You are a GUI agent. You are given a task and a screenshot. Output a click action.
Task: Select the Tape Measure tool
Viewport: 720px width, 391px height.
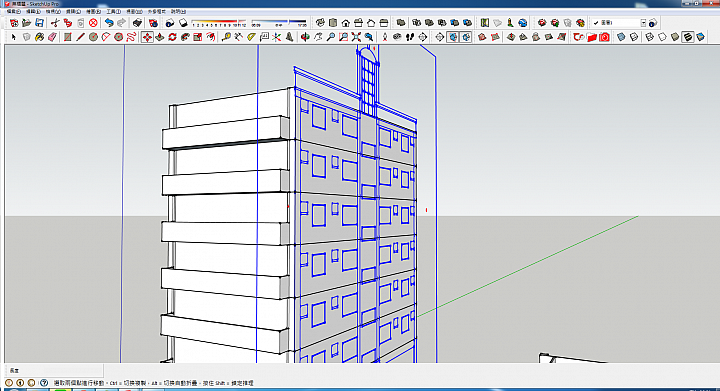coord(226,37)
